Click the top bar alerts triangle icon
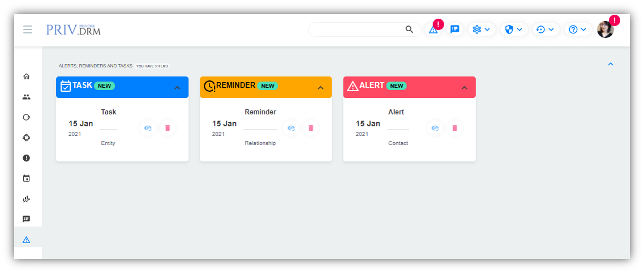644x273 pixels. point(433,29)
